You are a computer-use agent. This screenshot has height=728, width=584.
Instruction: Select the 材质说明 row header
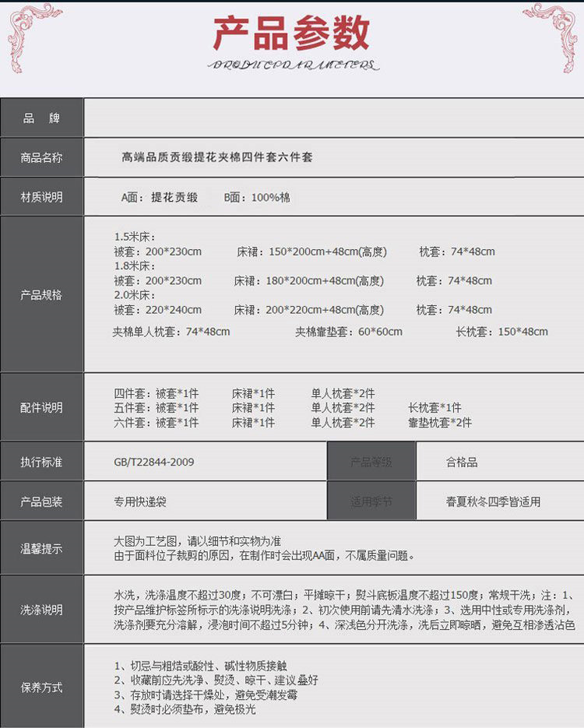click(41, 198)
